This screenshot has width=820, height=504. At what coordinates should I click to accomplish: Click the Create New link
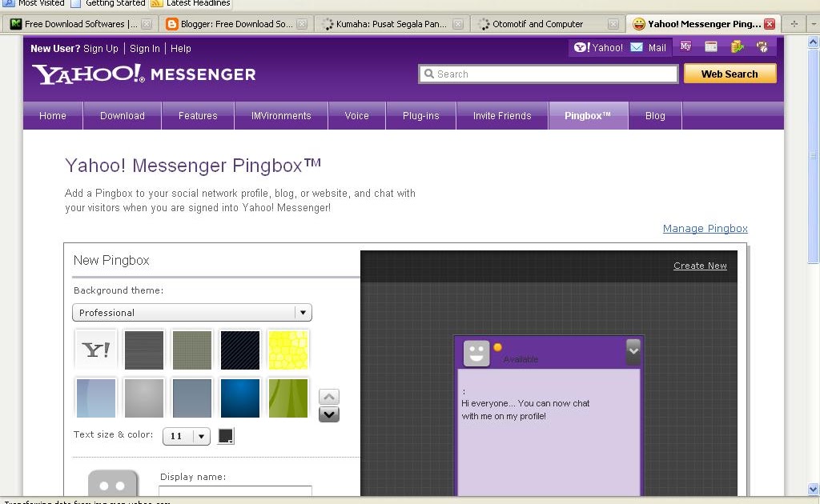(x=700, y=266)
